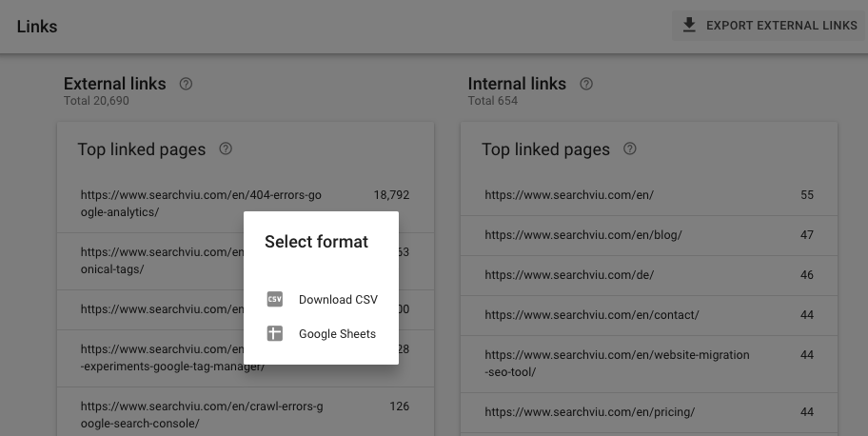868x436 pixels.
Task: Select the /de/ internal link row
Action: 569,274
